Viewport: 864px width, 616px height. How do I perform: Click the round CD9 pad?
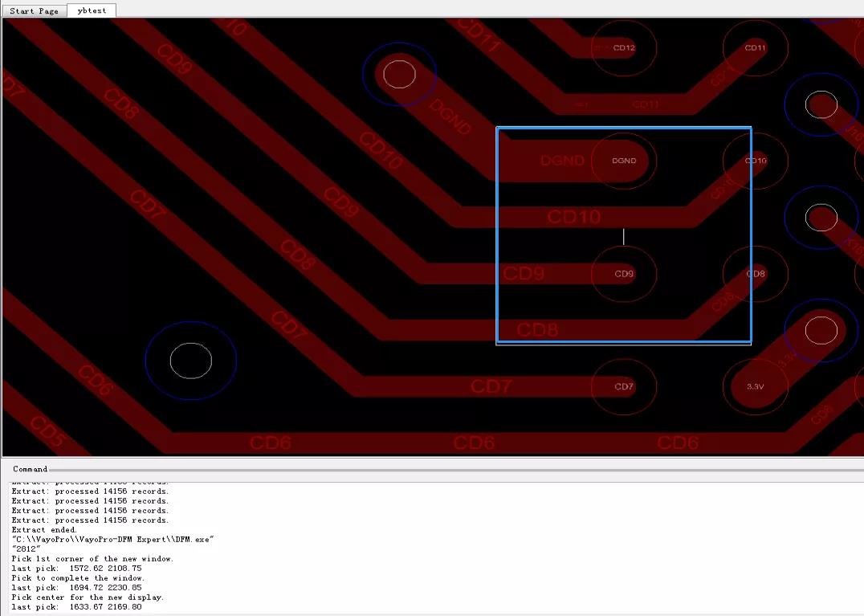click(624, 274)
